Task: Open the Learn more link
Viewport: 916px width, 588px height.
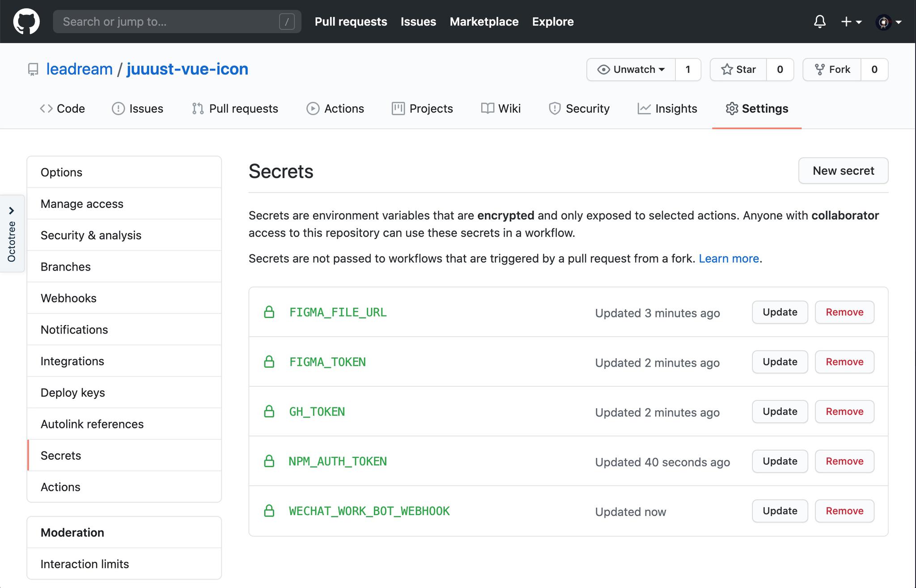Action: click(x=729, y=258)
